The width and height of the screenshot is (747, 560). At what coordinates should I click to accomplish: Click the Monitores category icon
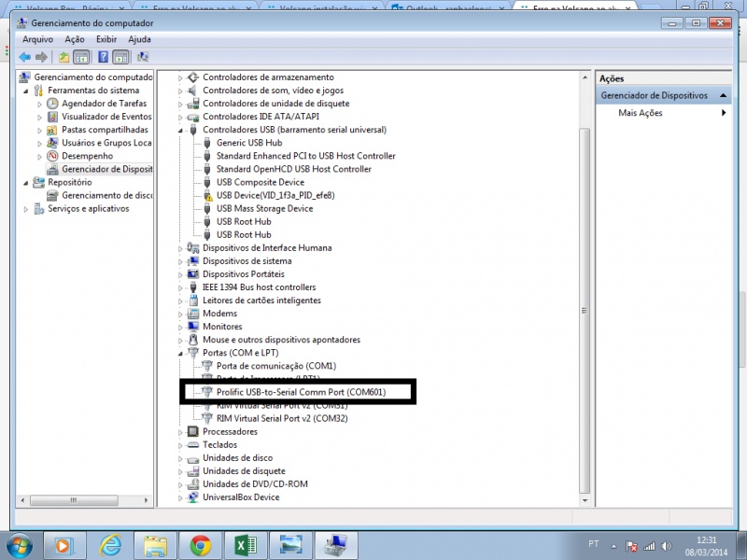(x=192, y=327)
